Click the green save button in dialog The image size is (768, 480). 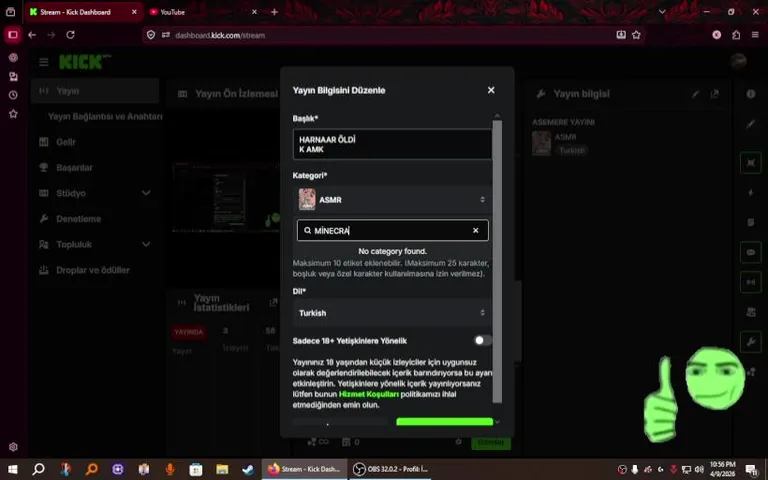444,421
